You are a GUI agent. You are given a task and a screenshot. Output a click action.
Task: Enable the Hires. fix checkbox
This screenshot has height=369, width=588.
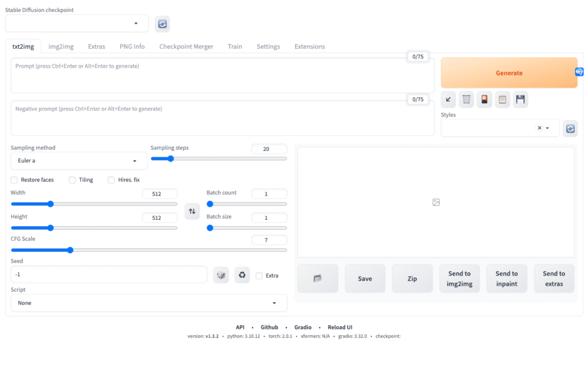(x=111, y=180)
